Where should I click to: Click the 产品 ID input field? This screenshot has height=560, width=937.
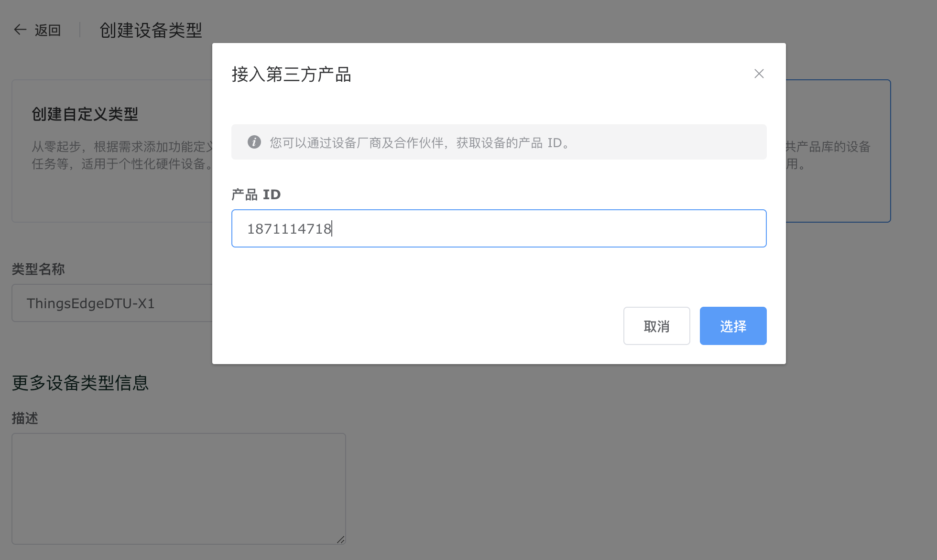[499, 228]
